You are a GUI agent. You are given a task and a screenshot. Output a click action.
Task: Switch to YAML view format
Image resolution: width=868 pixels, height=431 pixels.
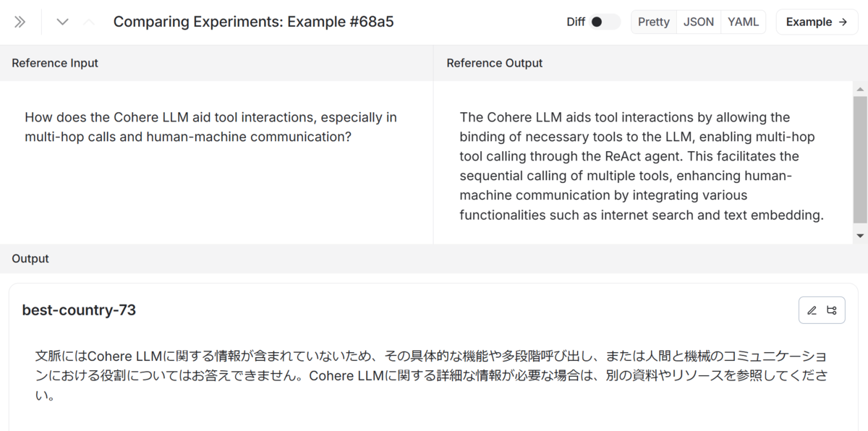(743, 22)
